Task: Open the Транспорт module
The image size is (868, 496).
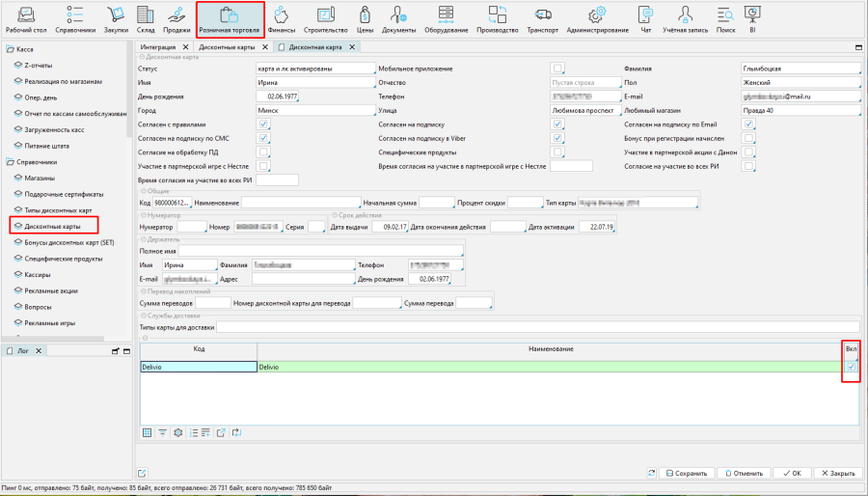Action: [542, 19]
